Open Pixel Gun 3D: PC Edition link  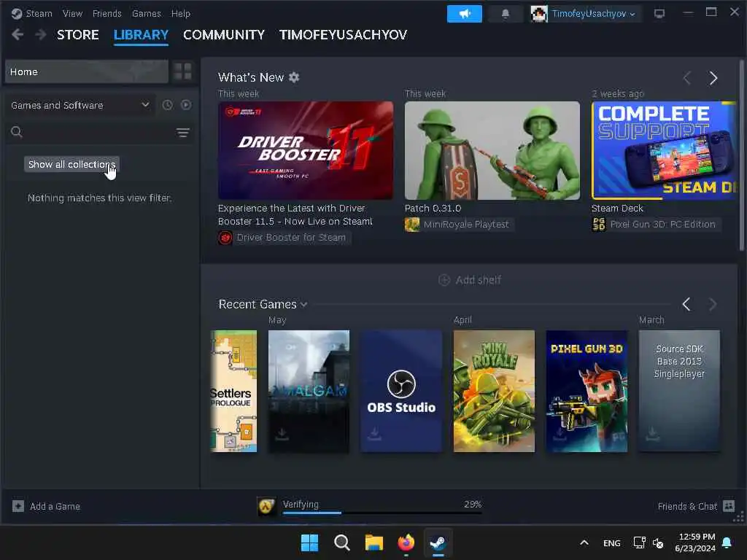click(662, 225)
